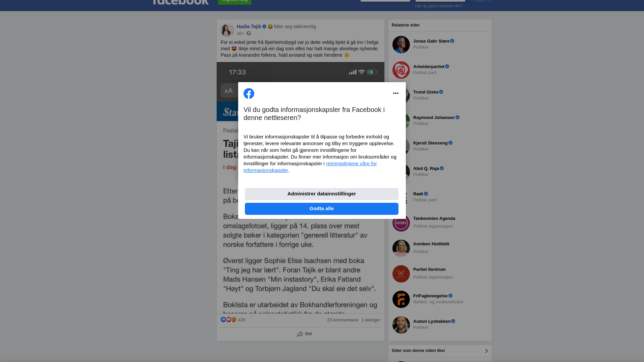Click the email login input field
Image resolution: width=644 pixels, height=362 pixels.
coord(385,1)
